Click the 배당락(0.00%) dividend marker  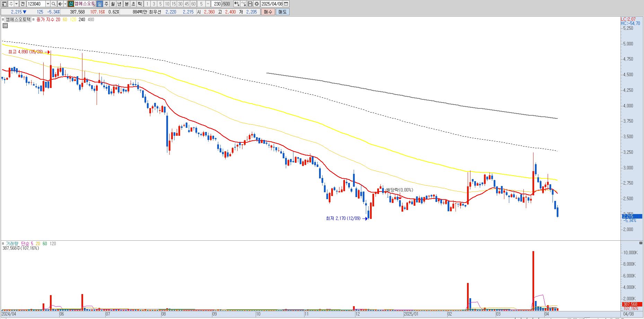(x=399, y=190)
